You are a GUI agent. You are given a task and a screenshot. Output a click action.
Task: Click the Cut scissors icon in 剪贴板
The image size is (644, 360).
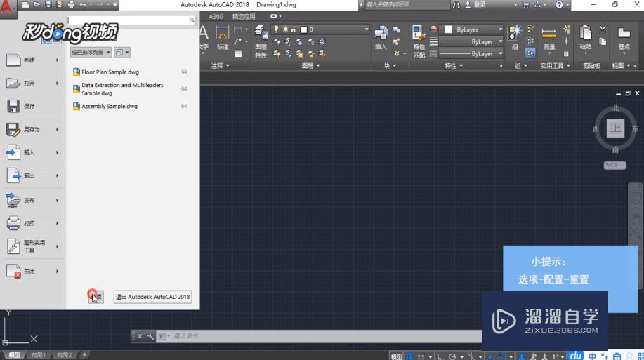(x=603, y=29)
